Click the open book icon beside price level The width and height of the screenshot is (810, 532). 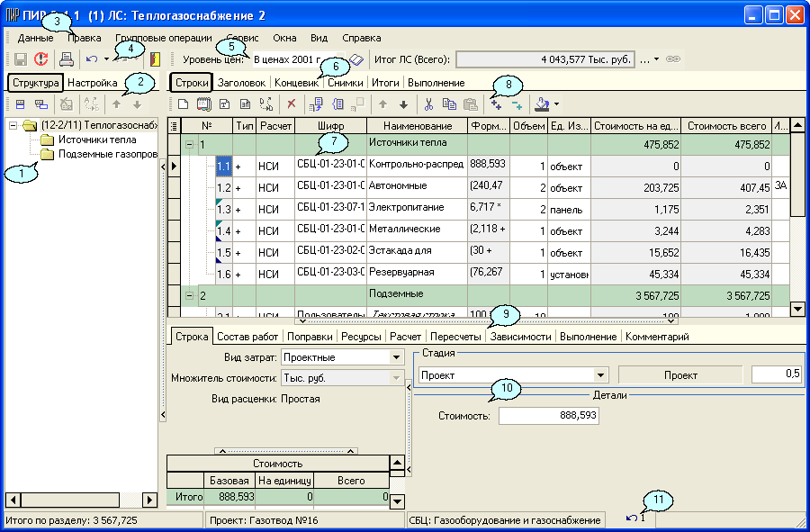pyautogui.click(x=356, y=60)
